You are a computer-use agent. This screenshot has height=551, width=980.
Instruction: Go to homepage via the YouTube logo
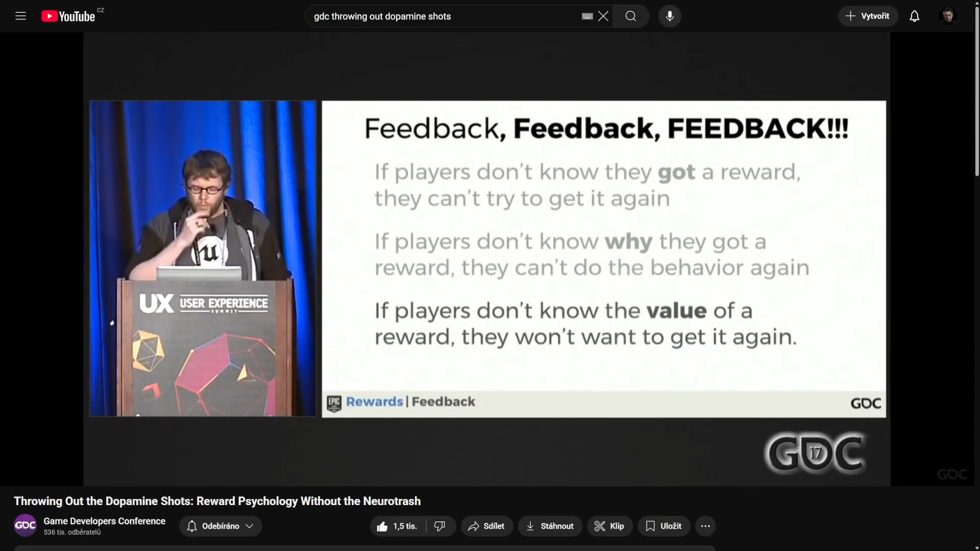(68, 16)
